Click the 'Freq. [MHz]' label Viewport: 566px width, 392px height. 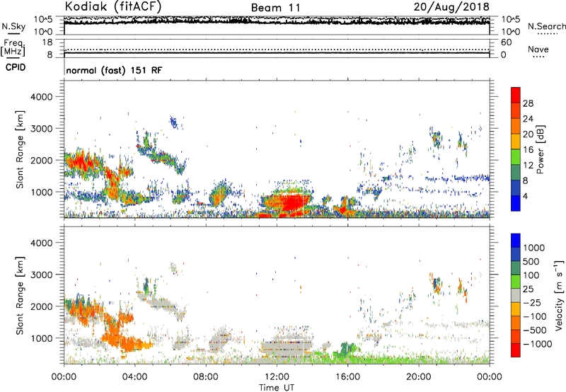[x=13, y=48]
